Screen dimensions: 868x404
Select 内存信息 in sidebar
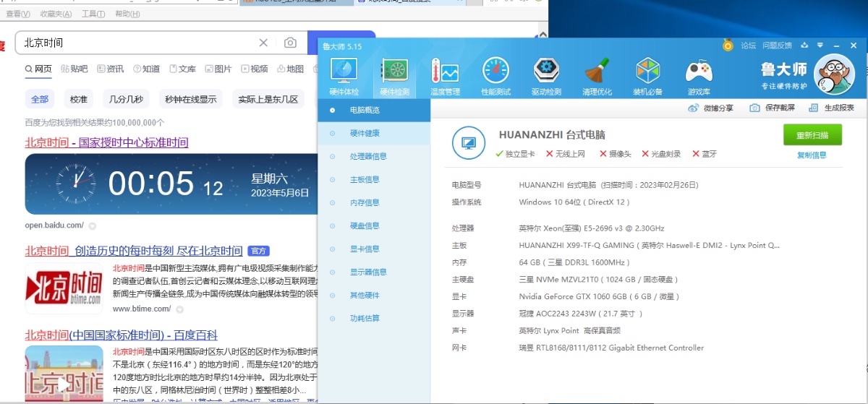(x=374, y=203)
